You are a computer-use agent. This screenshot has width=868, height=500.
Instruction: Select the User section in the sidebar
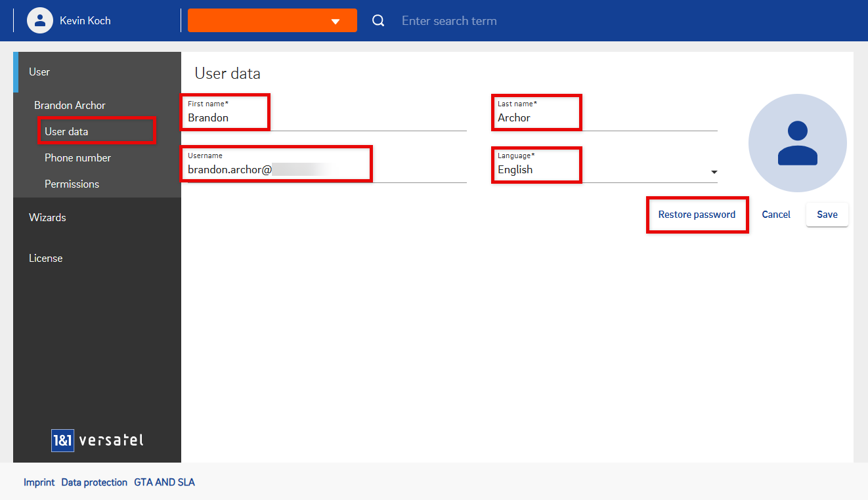[x=39, y=72]
